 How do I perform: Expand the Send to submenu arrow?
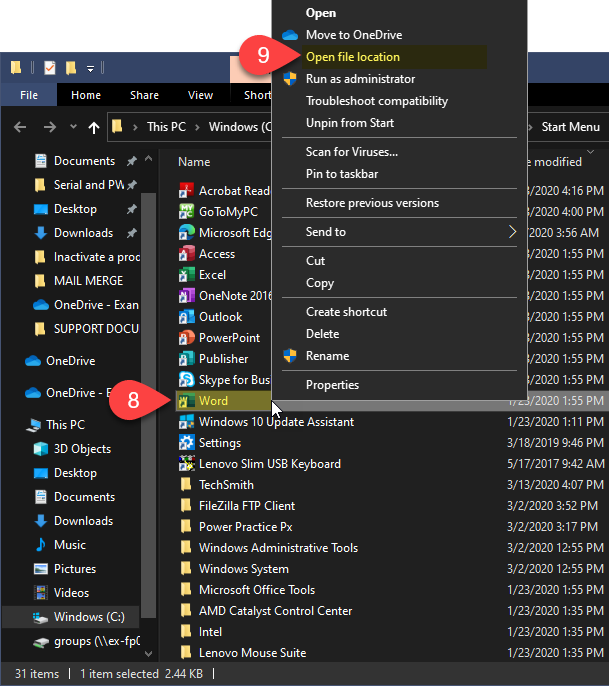coord(512,232)
